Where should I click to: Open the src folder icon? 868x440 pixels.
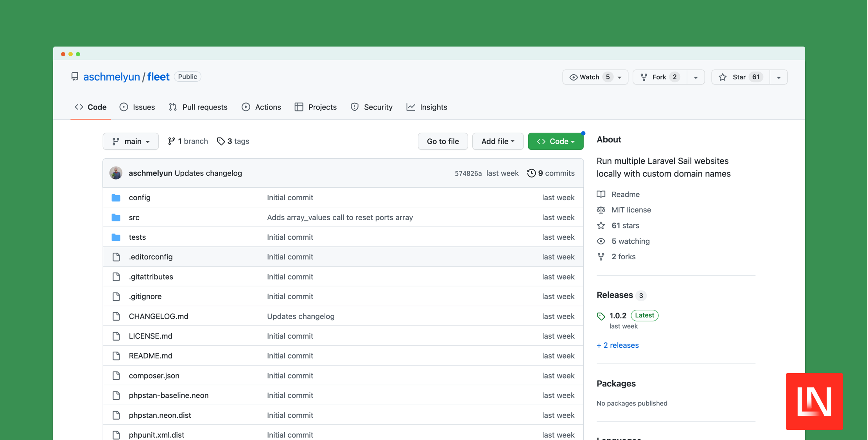pos(116,217)
